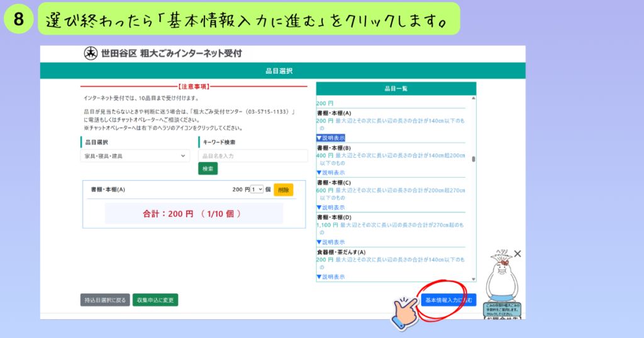Expand 説明表示 under 食器棚・茶だんす(A)

[x=331, y=277]
